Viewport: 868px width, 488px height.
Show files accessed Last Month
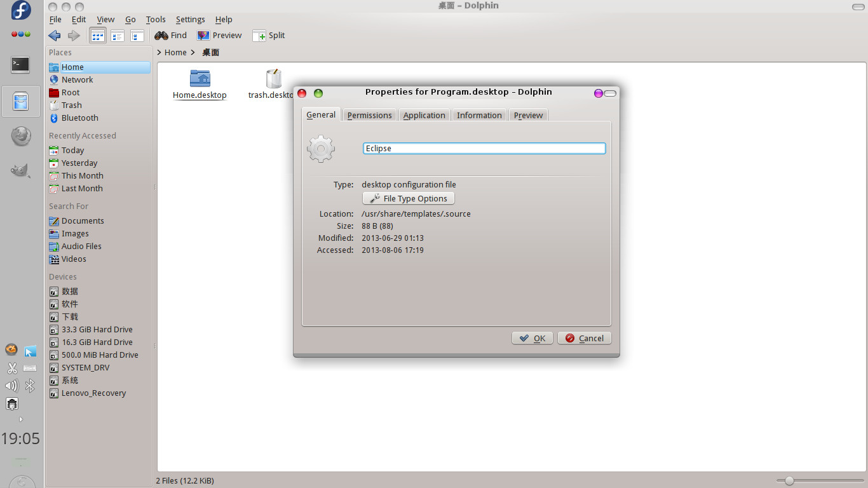pyautogui.click(x=99, y=188)
